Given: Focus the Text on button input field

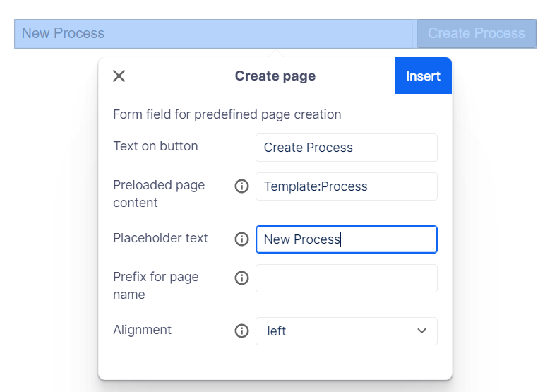Looking at the screenshot, I should coord(346,148).
